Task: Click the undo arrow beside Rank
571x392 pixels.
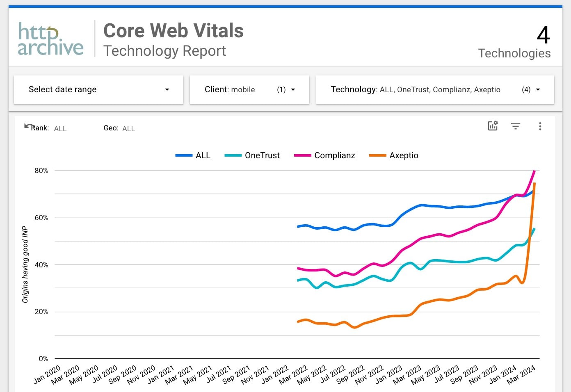Action: pyautogui.click(x=29, y=126)
